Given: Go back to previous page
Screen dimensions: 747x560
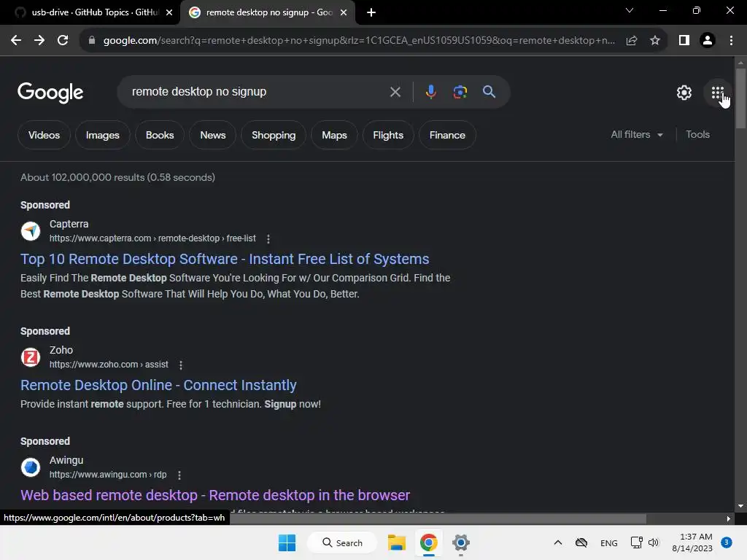Looking at the screenshot, I should point(16,40).
